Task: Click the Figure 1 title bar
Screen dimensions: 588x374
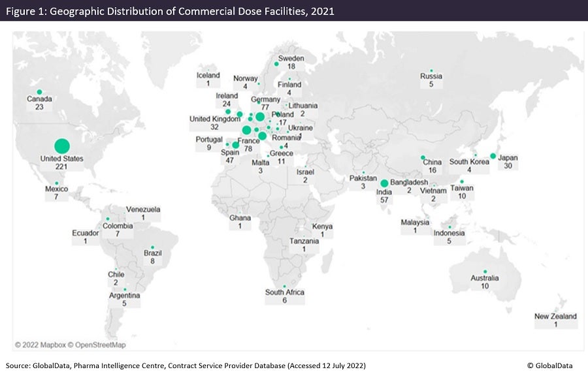Action: pyautogui.click(x=294, y=10)
